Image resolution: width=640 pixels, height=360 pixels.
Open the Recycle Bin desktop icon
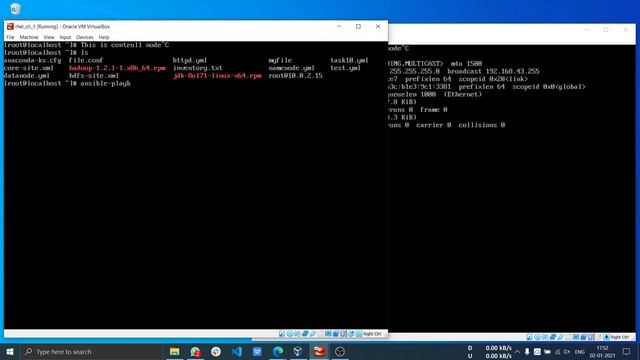point(15,8)
